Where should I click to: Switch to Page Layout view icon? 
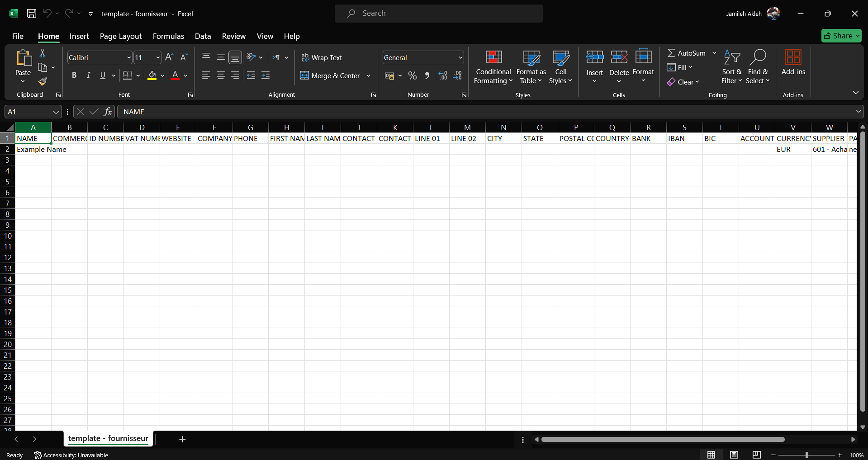click(734, 455)
